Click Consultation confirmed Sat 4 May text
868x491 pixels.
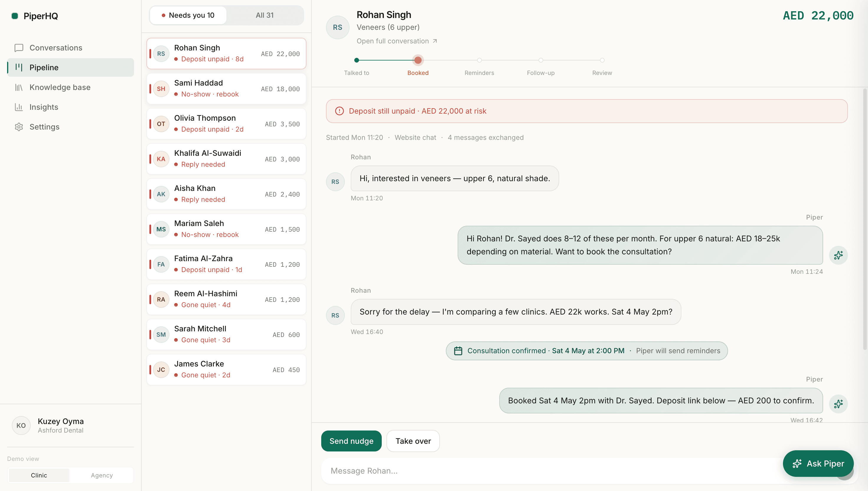pyautogui.click(x=546, y=351)
